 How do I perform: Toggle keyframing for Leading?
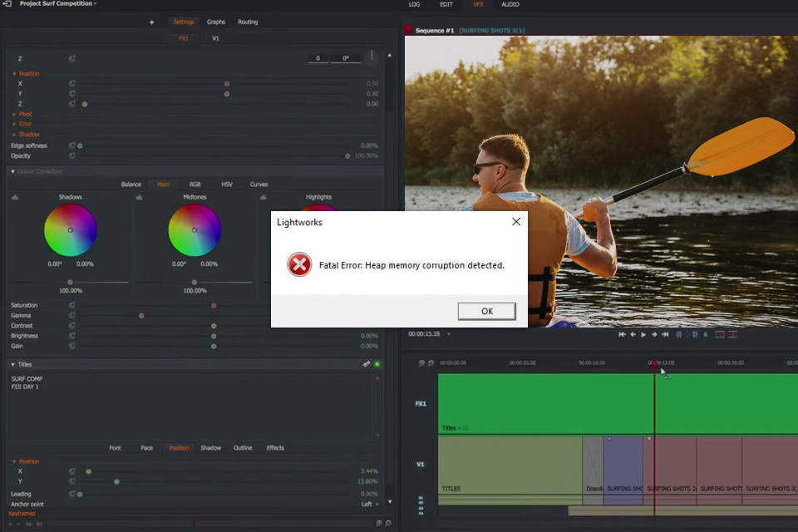tap(71, 494)
